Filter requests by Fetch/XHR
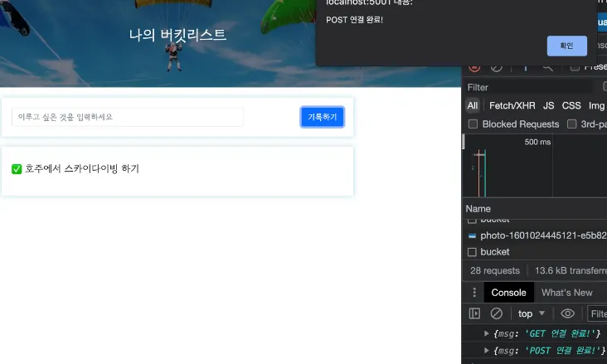 point(512,105)
